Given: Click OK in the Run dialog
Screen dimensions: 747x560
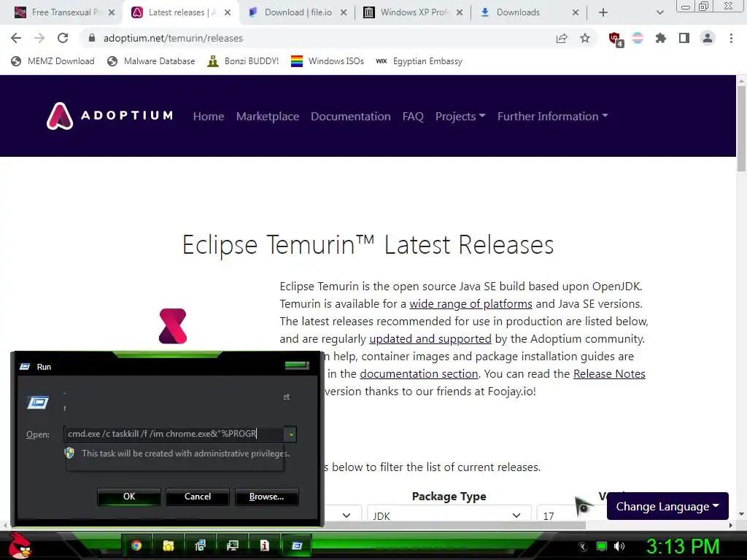Looking at the screenshot, I should point(129,496).
